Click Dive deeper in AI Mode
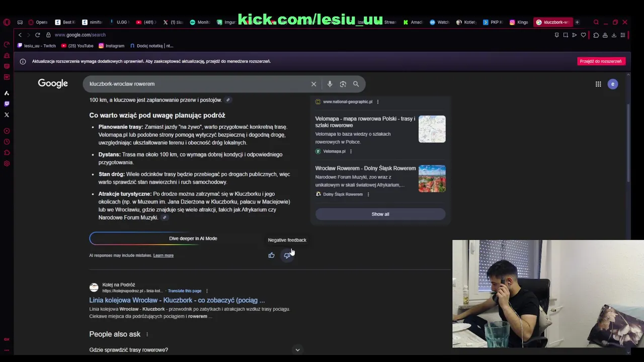The width and height of the screenshot is (644, 362). point(193,238)
